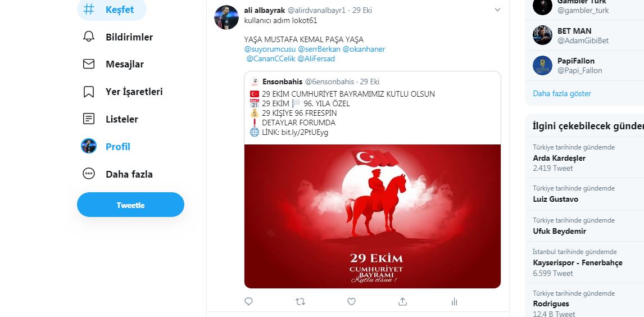
Task: Like the tweet with heart icon
Action: 351,302
